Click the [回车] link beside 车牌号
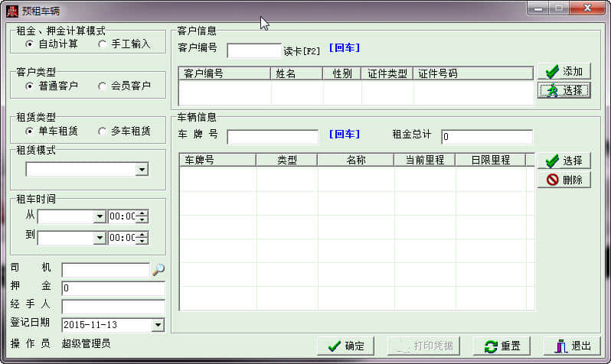 tap(345, 135)
